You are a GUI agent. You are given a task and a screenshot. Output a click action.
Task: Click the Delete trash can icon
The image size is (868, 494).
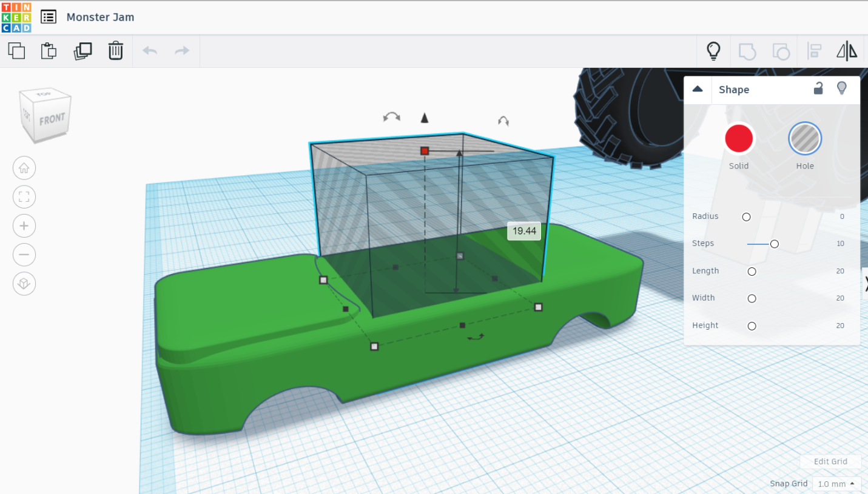[115, 51]
